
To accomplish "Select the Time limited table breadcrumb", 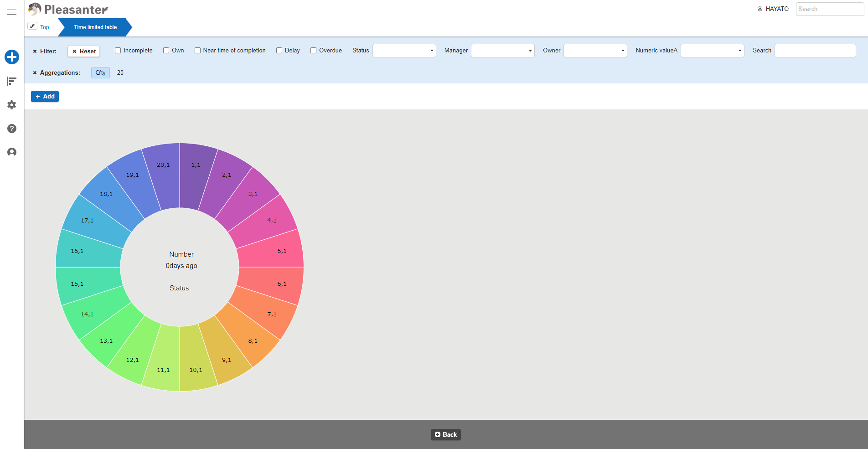I will 95,27.
